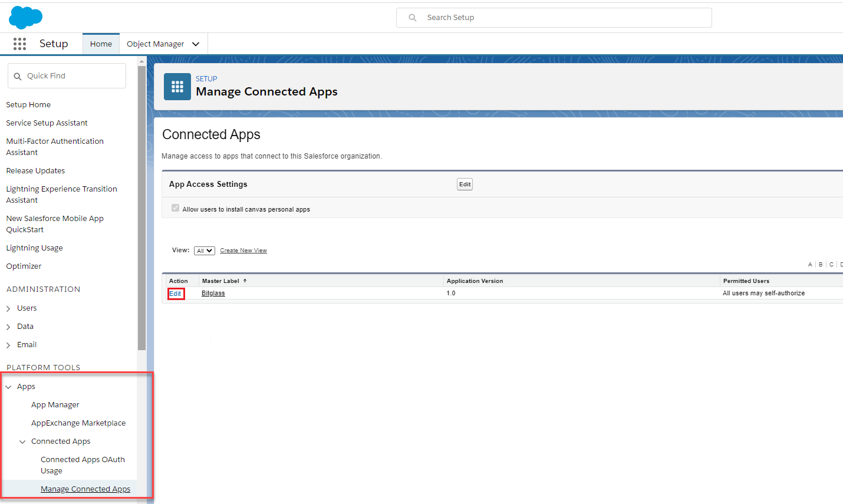Open the Object Manager dropdown chevron
This screenshot has width=843, height=504.
tap(196, 44)
